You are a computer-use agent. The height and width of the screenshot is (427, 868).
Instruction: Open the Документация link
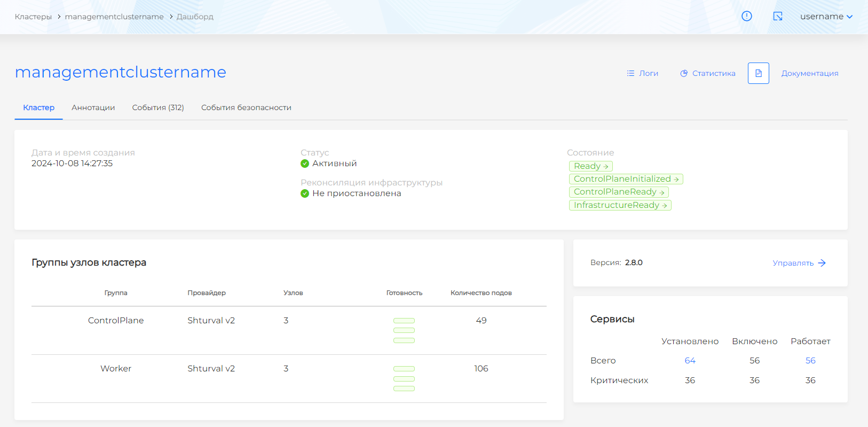point(809,73)
